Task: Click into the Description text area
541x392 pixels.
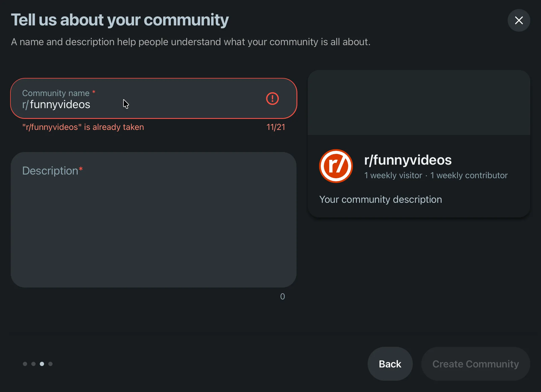Action: click(154, 220)
